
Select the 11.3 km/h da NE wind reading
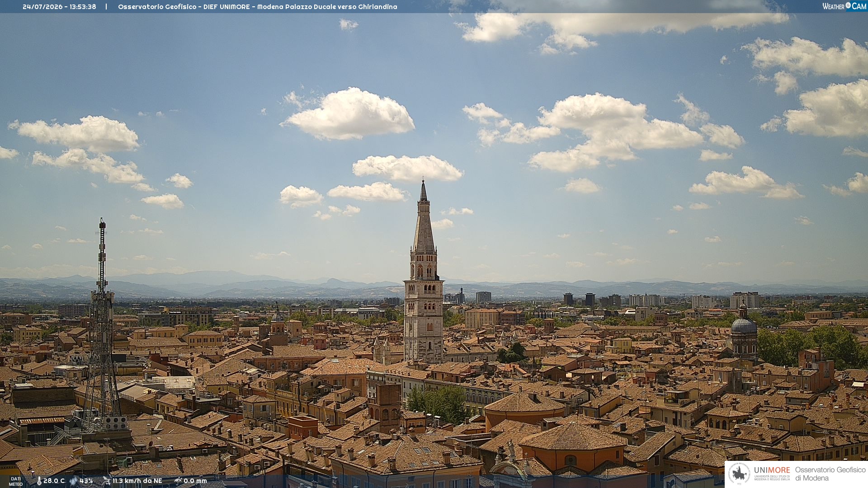click(x=137, y=481)
